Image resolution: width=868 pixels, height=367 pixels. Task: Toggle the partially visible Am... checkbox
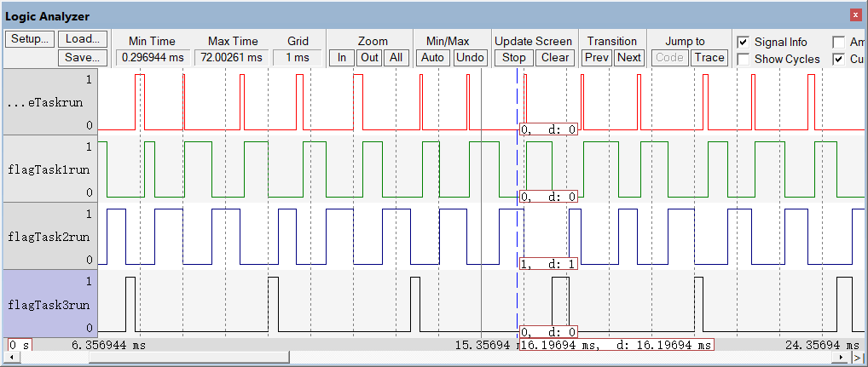(839, 42)
